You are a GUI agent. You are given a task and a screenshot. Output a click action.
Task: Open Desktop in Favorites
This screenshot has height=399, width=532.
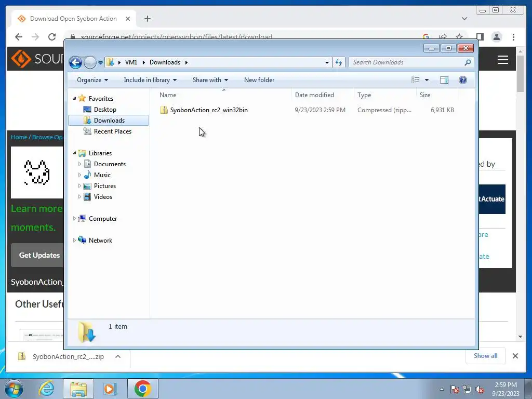pos(105,110)
